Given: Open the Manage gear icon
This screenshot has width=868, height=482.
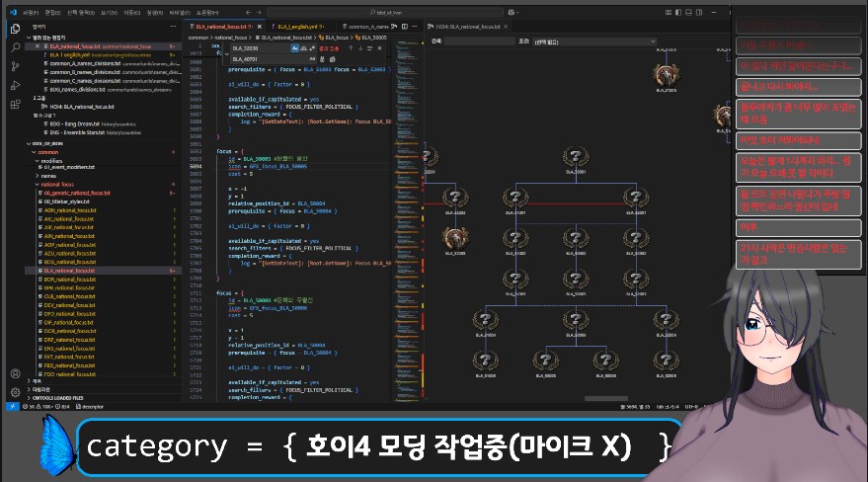Looking at the screenshot, I should pos(15,391).
